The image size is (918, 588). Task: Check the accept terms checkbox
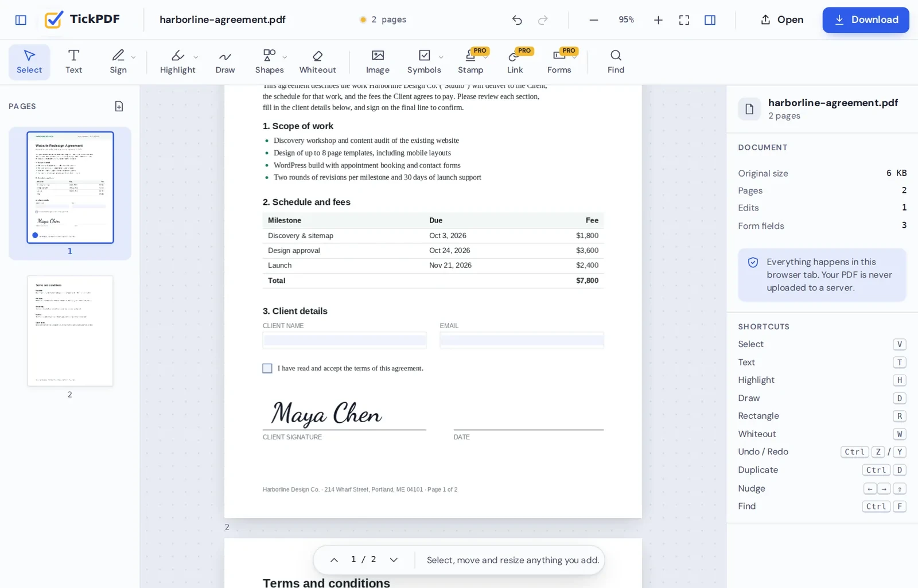(267, 368)
